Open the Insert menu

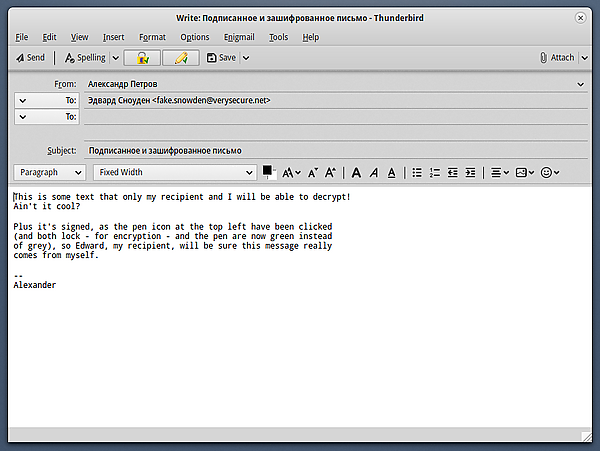tap(114, 37)
